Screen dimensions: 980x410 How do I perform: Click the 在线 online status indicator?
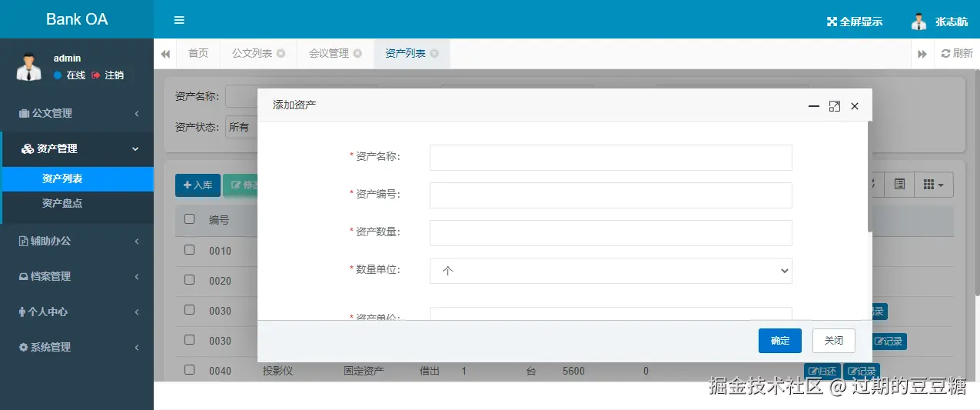[69, 75]
